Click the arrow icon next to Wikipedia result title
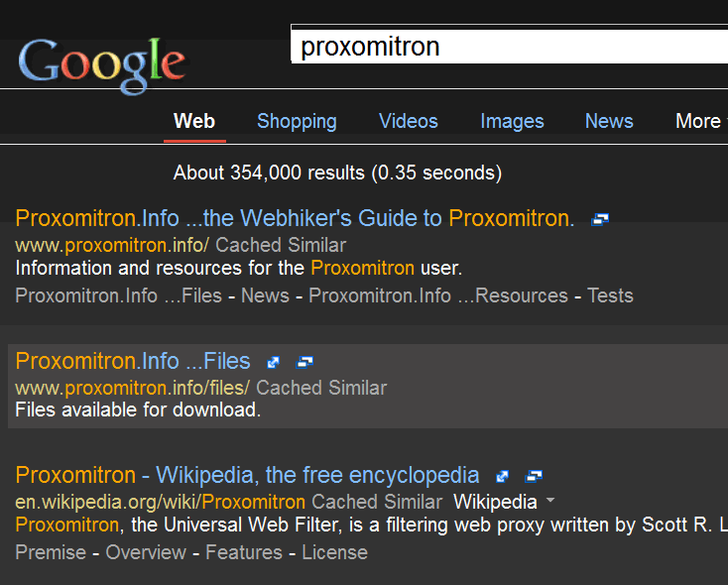728x585 pixels. click(503, 476)
